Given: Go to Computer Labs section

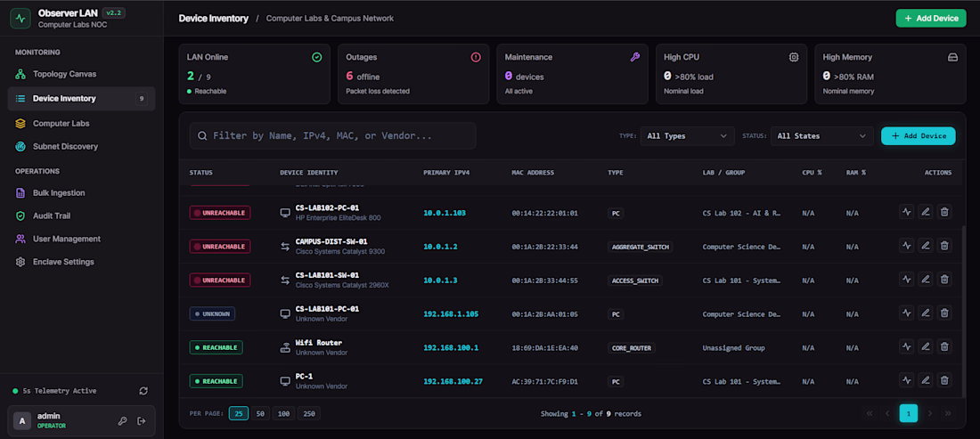Looking at the screenshot, I should [x=81, y=124].
